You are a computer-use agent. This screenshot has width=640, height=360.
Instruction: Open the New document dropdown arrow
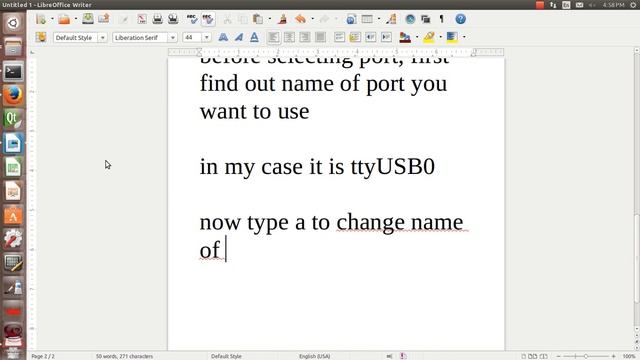52,19
